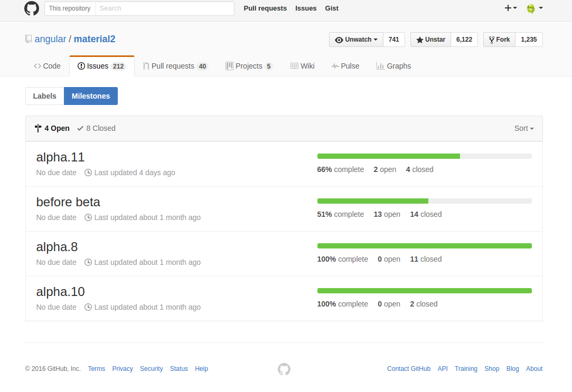Open the material2 repository link
Viewport: 572px width, 392px height.
pyautogui.click(x=95, y=39)
